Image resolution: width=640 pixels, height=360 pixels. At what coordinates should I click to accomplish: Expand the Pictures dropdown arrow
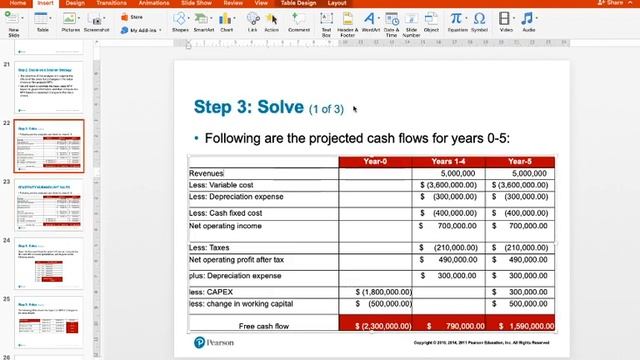[x=78, y=18]
